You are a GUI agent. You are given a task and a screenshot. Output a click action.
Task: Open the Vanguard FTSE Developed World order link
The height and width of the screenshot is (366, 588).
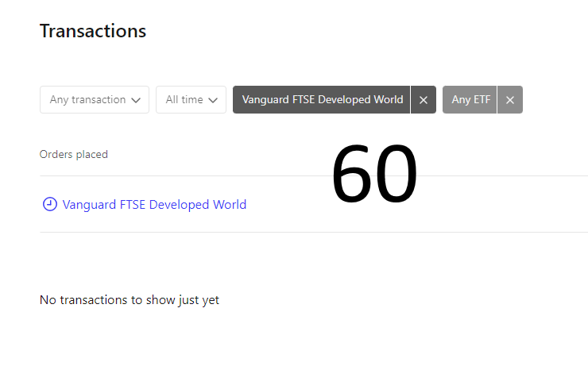154,205
